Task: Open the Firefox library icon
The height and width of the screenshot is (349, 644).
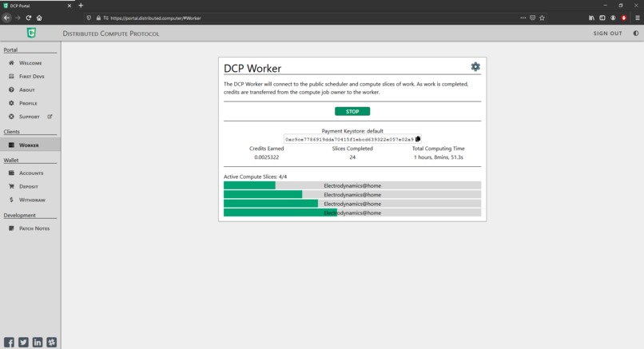Action: pyautogui.click(x=591, y=18)
